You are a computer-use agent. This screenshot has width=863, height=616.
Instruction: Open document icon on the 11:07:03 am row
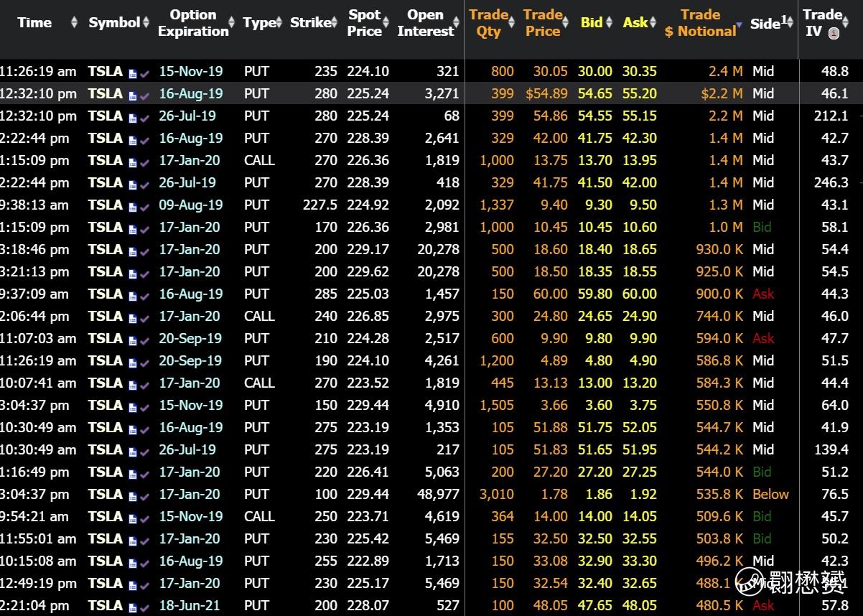(133, 340)
